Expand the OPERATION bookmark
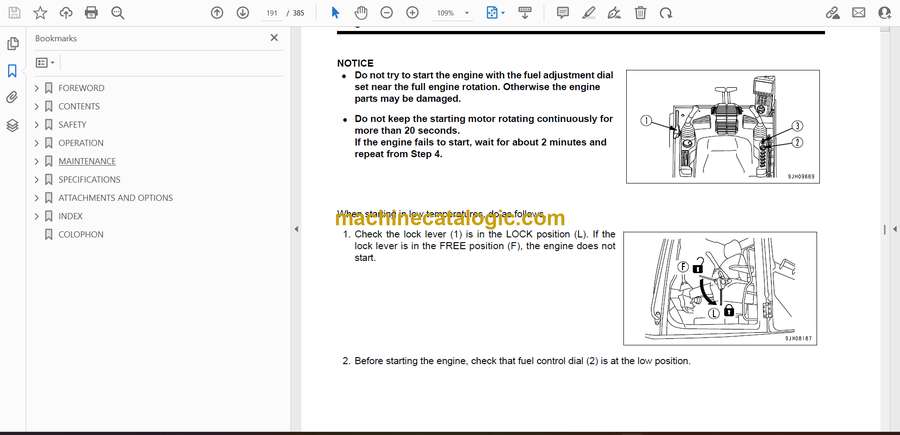 tap(37, 143)
